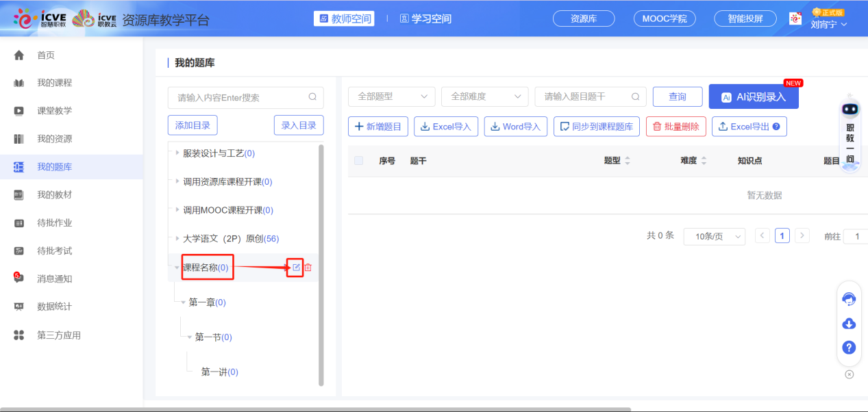Switch to the 学习空间 tab
Viewport: 868px width, 412px height.
tap(425, 18)
